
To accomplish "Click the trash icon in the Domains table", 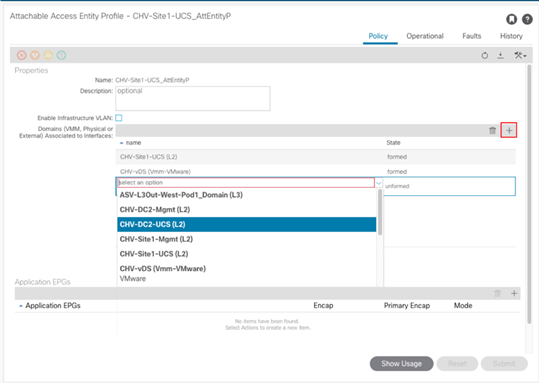I will click(493, 131).
